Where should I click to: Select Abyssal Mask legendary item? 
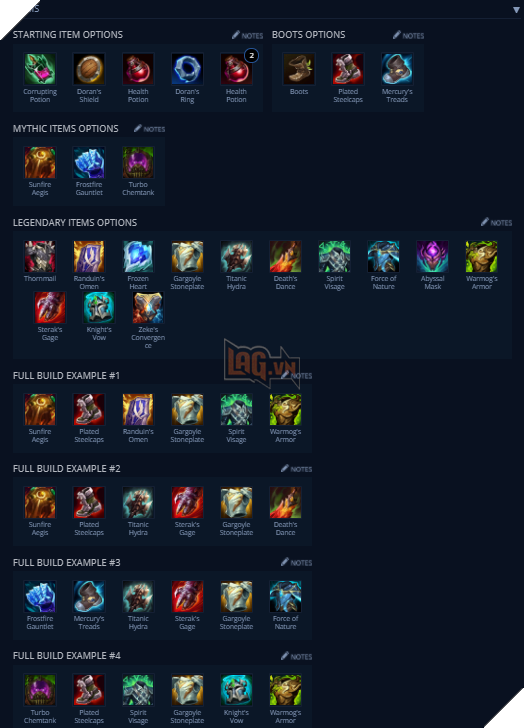point(433,256)
